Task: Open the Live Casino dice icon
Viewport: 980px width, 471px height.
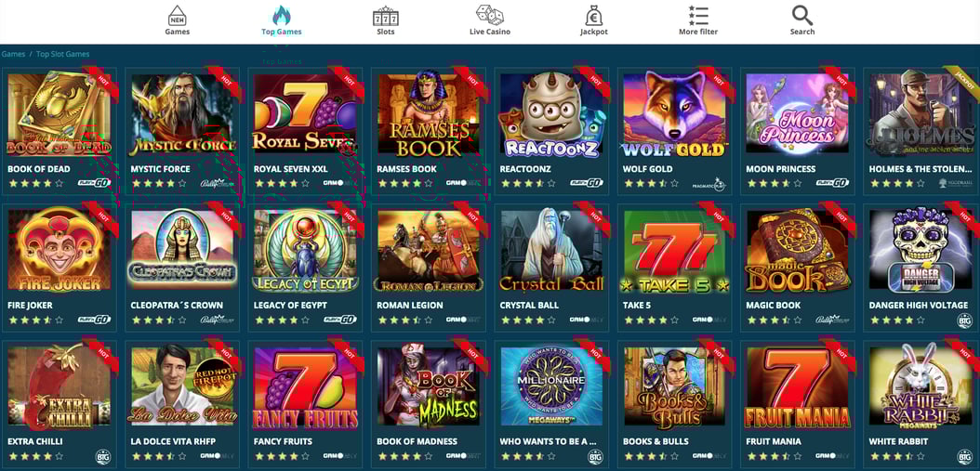Action: point(489,15)
